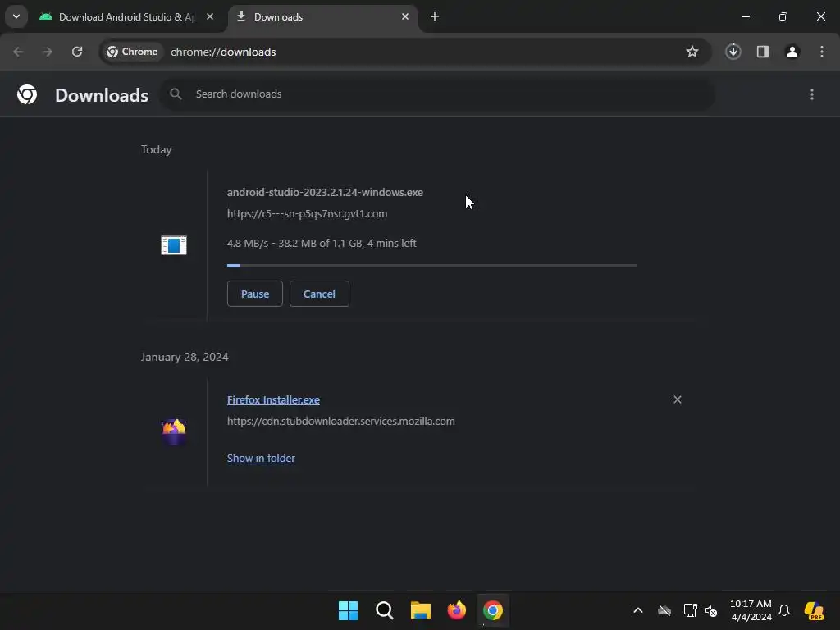The image size is (840, 630).
Task: Open the profile avatar menu
Action: coord(792,52)
